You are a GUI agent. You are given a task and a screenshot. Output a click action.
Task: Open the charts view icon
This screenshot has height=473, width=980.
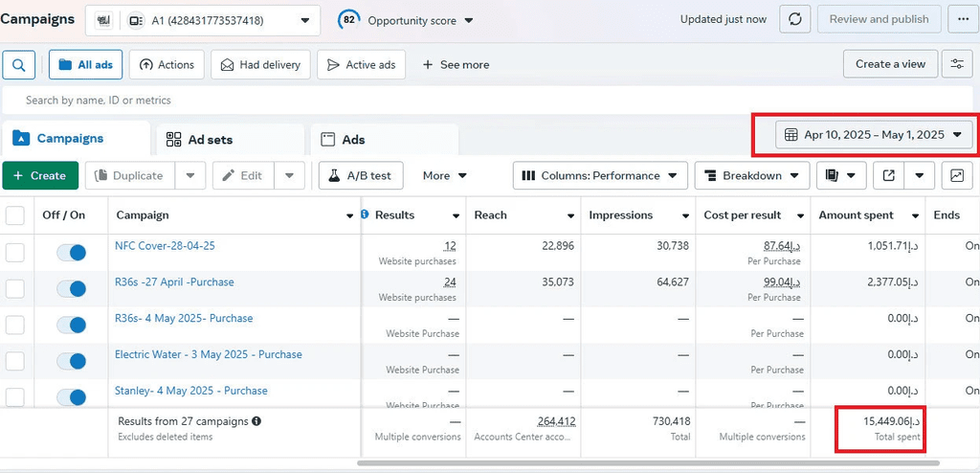click(x=956, y=175)
